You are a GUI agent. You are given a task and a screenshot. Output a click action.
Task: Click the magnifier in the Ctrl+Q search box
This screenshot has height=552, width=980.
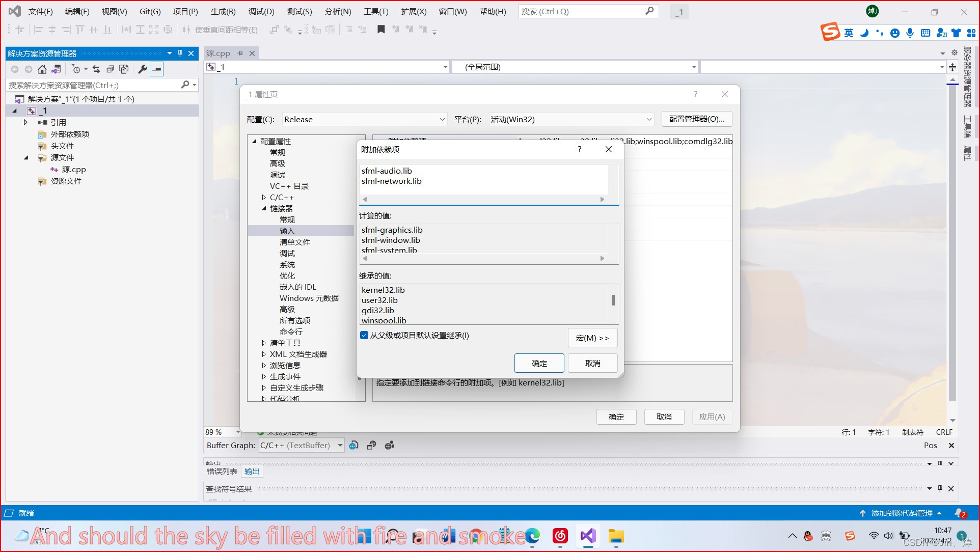pos(649,11)
